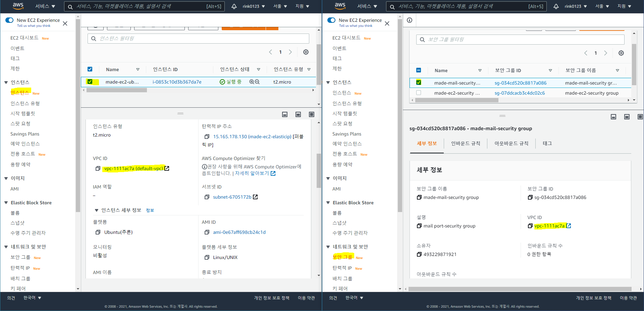
Task: Go to next page in instances list
Action: [x=290, y=52]
